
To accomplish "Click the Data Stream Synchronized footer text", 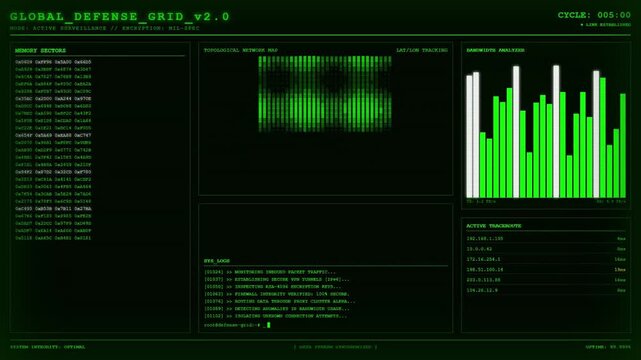I will coord(335,347).
